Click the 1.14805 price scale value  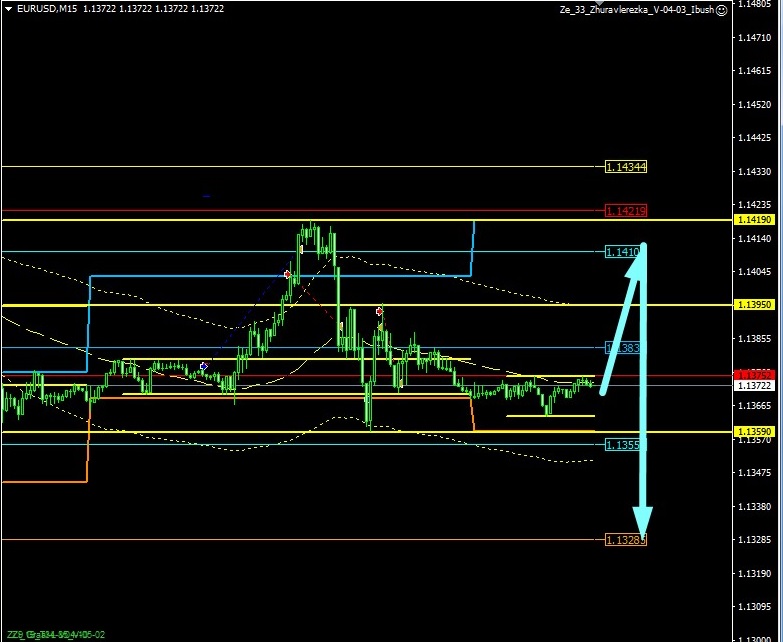(x=754, y=4)
